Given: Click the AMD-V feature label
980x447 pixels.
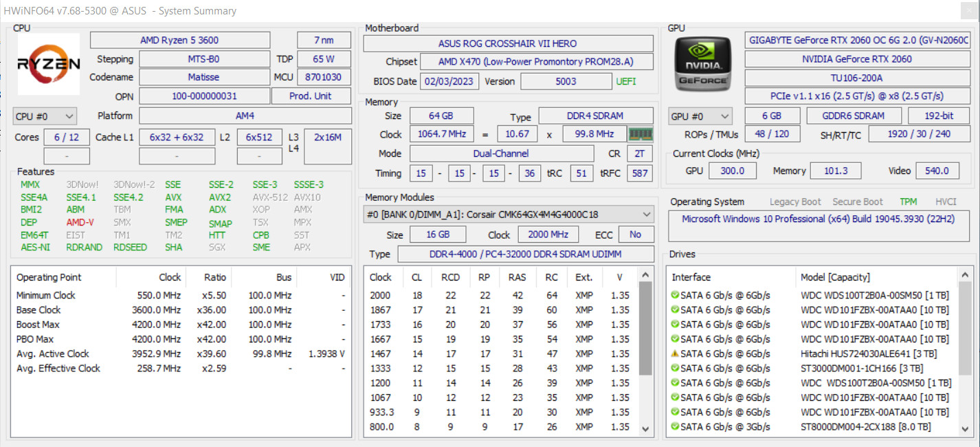Looking at the screenshot, I should 80,222.
